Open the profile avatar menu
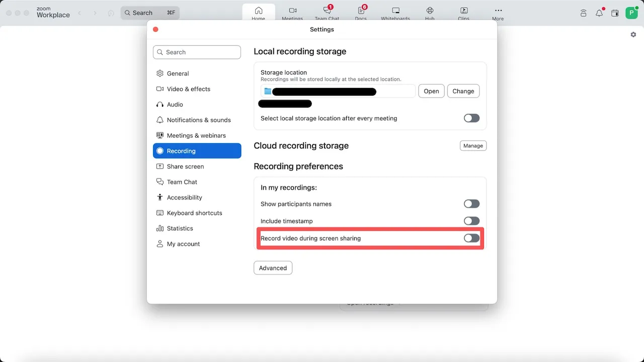The width and height of the screenshot is (644, 362). coord(631,13)
